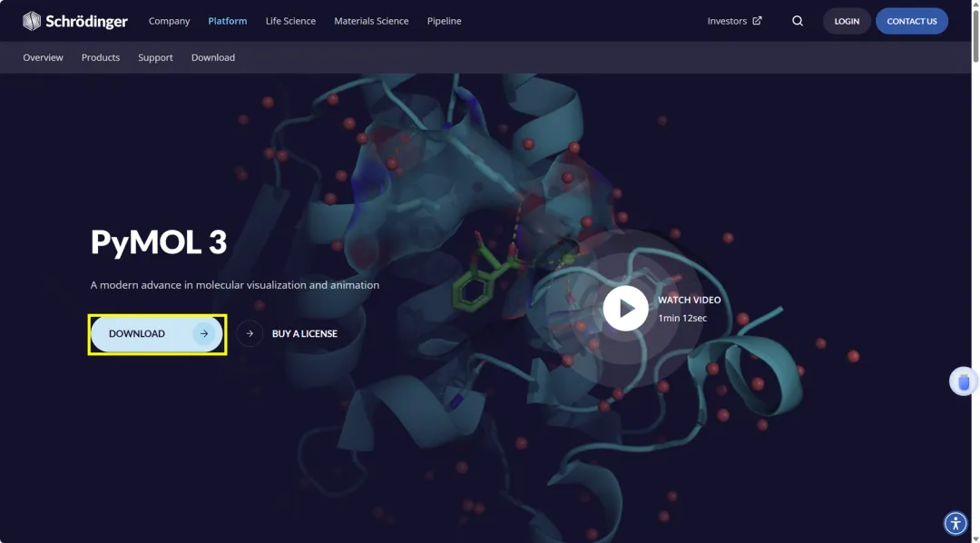Click the CONTACT US button

point(912,21)
